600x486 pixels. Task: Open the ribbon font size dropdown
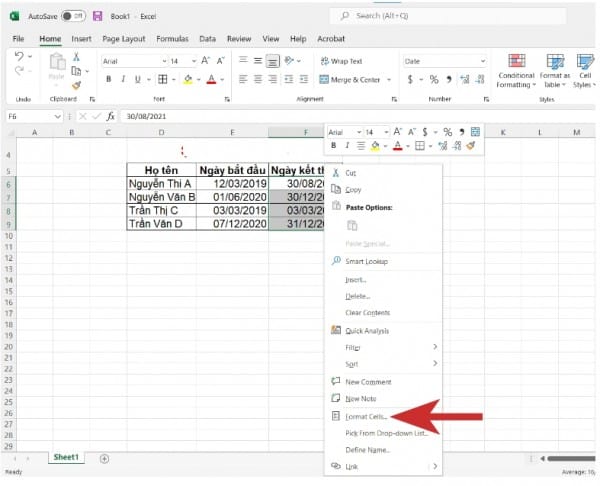[194, 61]
